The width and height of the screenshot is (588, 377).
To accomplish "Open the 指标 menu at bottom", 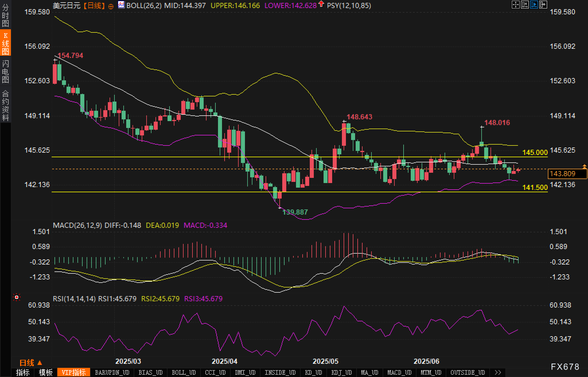I will (x=23, y=372).
